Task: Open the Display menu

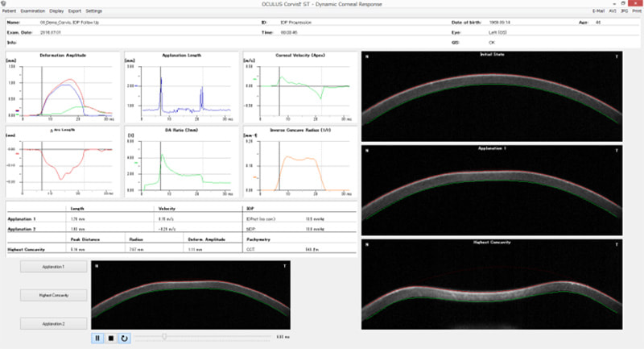Action: 56,11
